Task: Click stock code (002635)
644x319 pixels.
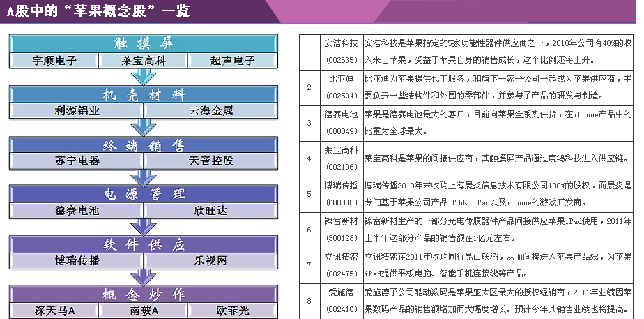Action: pos(342,61)
